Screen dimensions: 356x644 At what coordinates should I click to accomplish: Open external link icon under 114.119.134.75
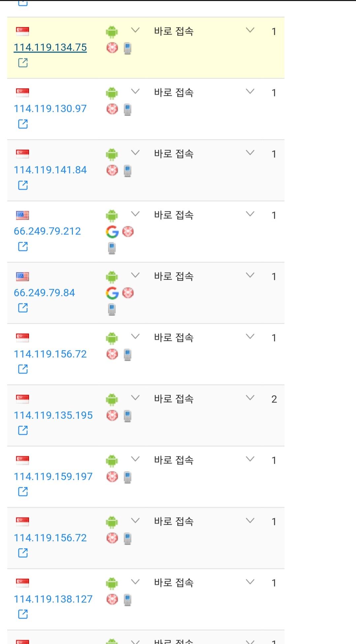click(23, 63)
